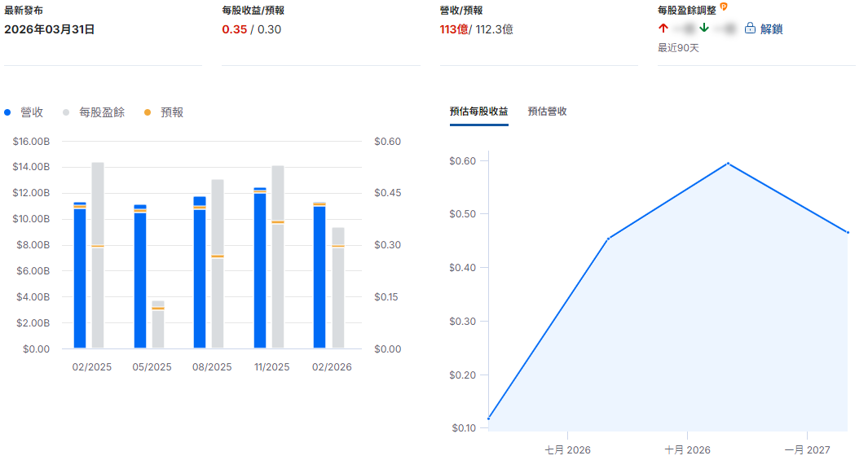Toggle the 預報 legend orange dot
The height and width of the screenshot is (460, 868).
148,112
